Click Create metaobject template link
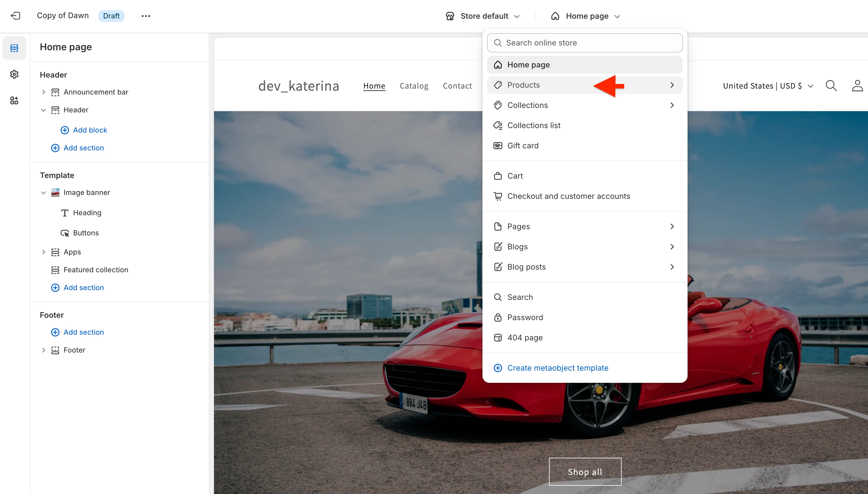The height and width of the screenshot is (494, 868). tap(558, 368)
